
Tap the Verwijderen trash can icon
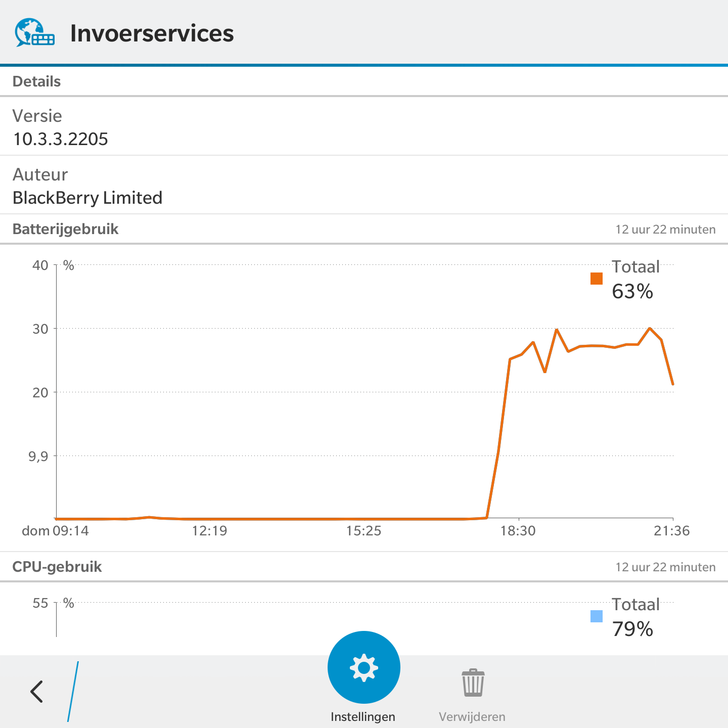(473, 682)
